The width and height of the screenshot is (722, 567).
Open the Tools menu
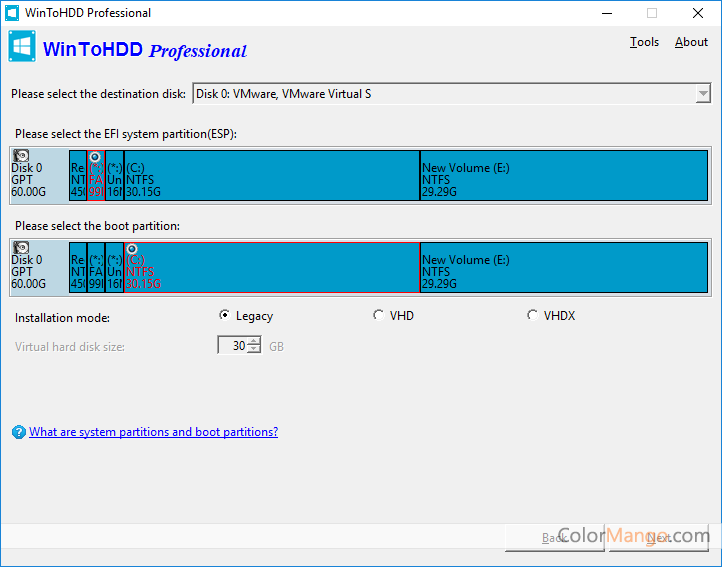pos(644,42)
